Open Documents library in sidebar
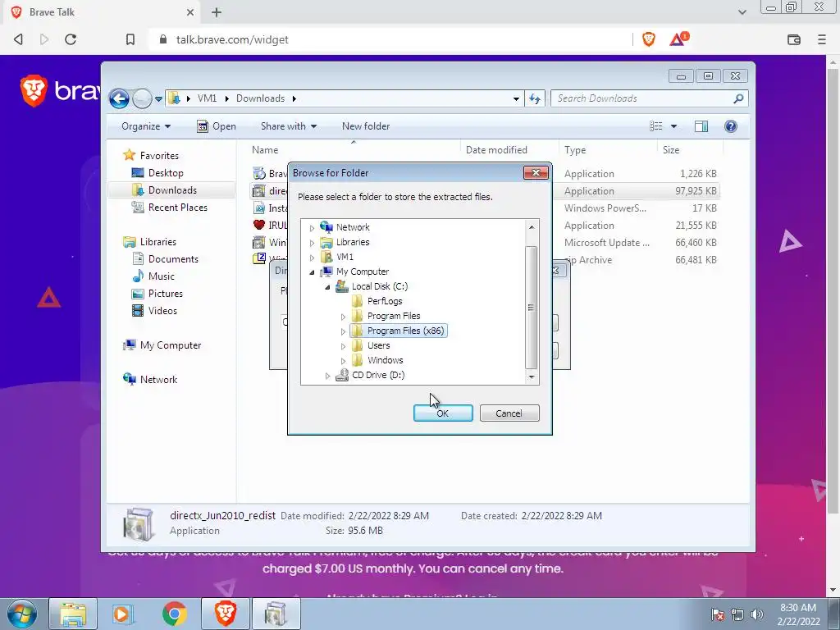The image size is (840, 630). [173, 259]
